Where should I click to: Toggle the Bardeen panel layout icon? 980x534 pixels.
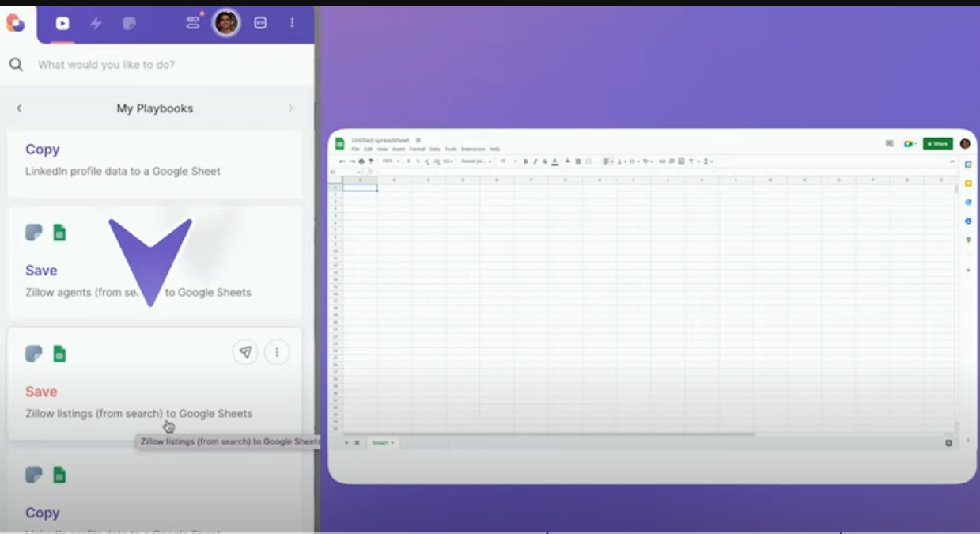coord(260,23)
